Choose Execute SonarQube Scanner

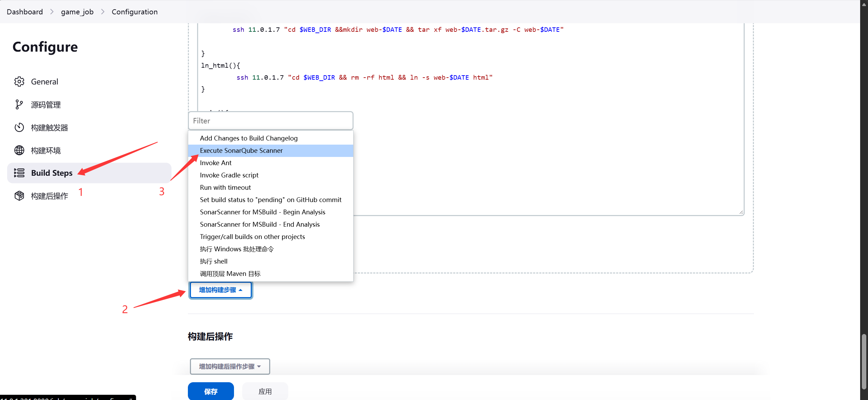click(x=271, y=150)
